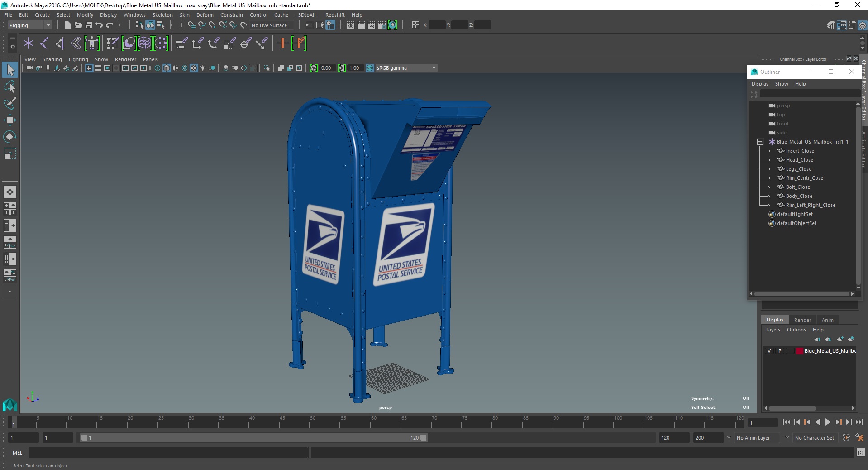
Task: Open the Skeleton menu
Action: point(162,15)
